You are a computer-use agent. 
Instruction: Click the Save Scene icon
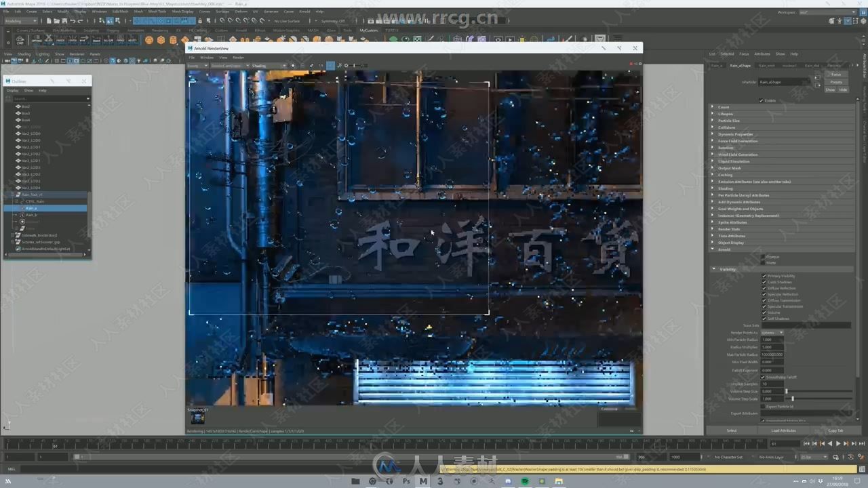(63, 21)
